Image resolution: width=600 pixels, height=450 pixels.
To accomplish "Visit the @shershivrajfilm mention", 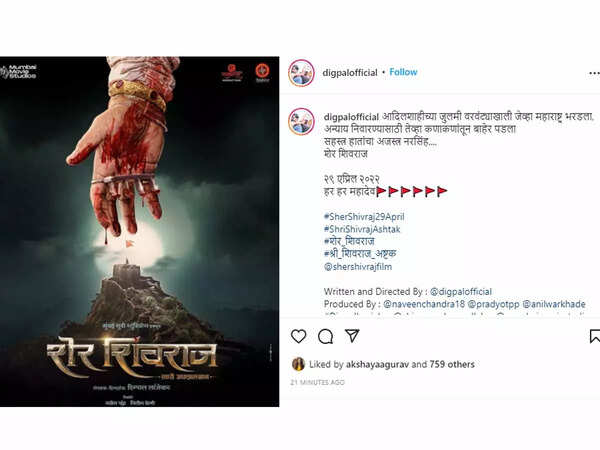I will click(x=358, y=267).
